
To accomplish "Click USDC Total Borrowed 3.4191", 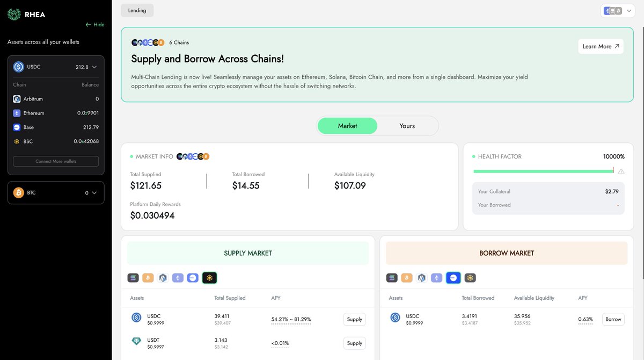I will tap(470, 316).
